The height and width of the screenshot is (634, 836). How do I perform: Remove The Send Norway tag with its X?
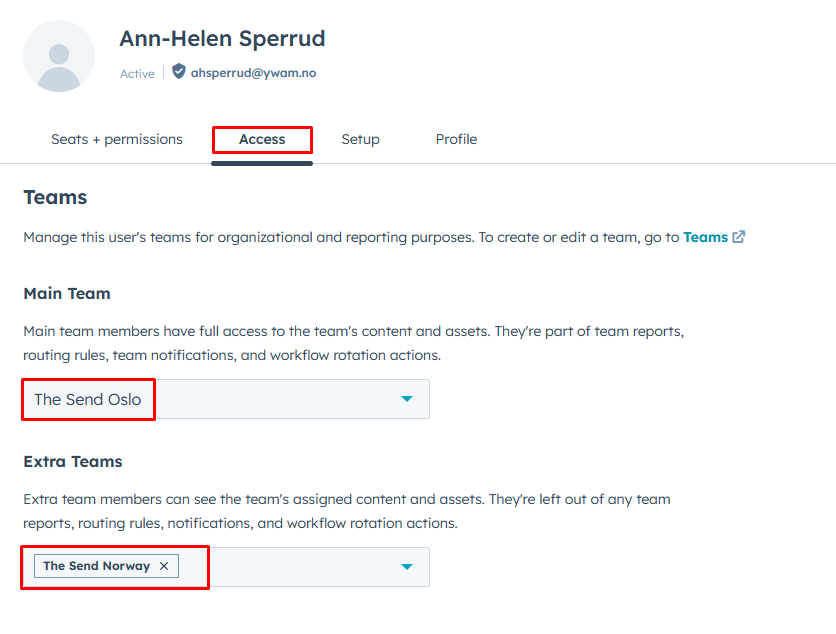[x=164, y=566]
